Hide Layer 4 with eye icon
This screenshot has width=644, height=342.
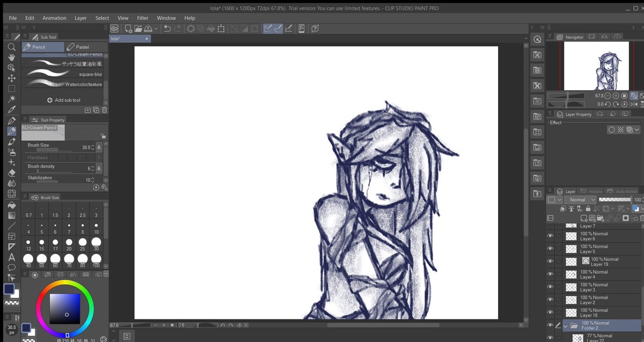click(x=550, y=274)
